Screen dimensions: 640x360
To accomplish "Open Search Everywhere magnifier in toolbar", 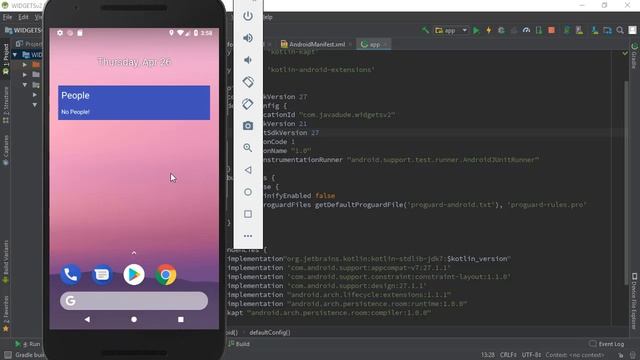I will [620, 30].
